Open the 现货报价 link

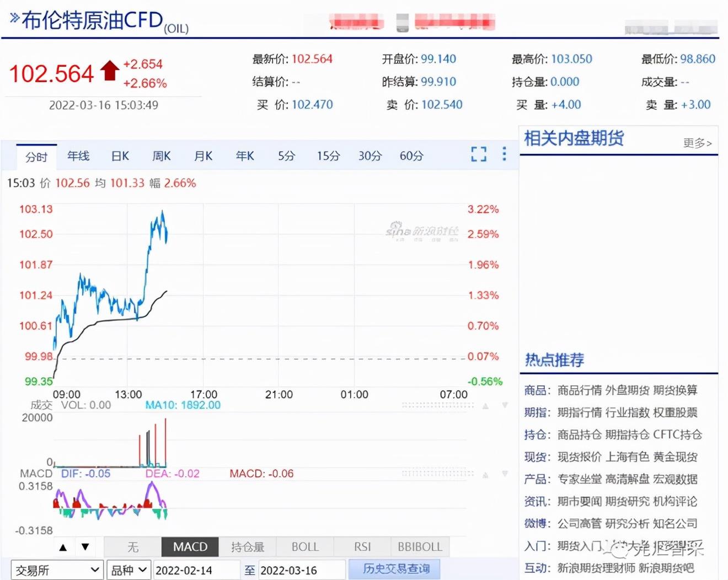pos(580,457)
